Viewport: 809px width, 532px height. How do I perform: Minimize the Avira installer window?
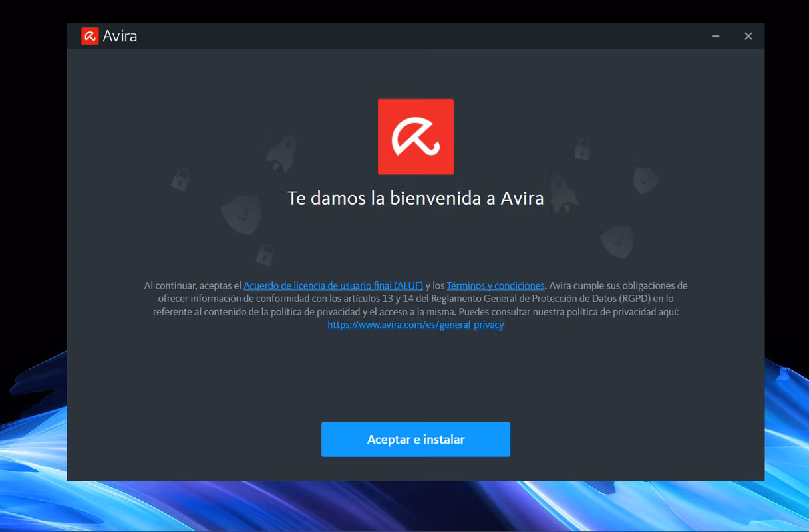(716, 36)
